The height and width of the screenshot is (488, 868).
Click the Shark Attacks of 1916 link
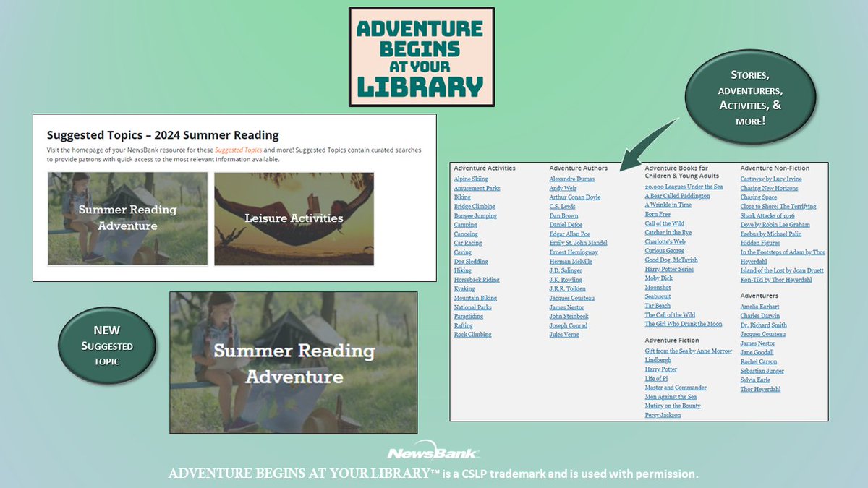[x=767, y=215]
